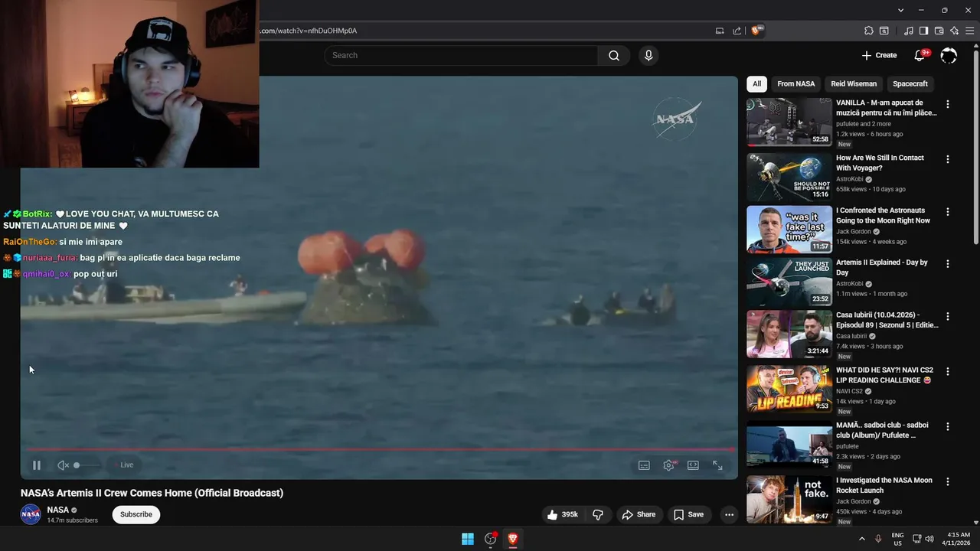This screenshot has width=980, height=551.
Task: Run search with magnifier button
Action: (x=614, y=55)
